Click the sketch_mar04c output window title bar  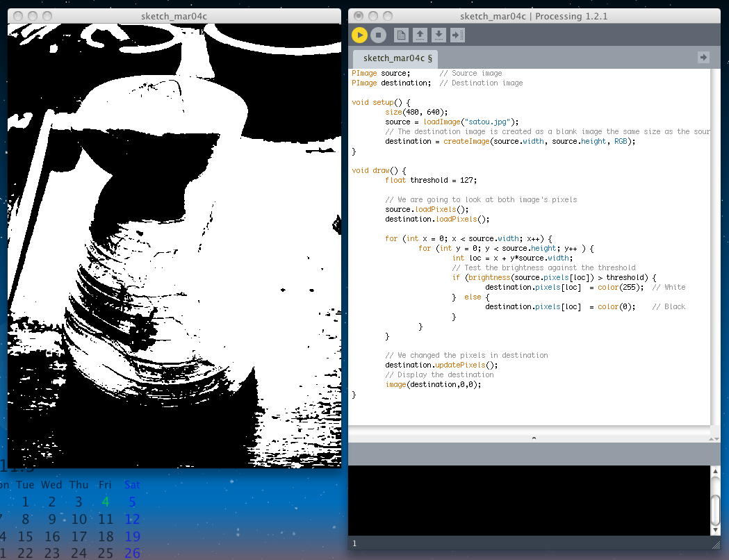[x=174, y=15]
